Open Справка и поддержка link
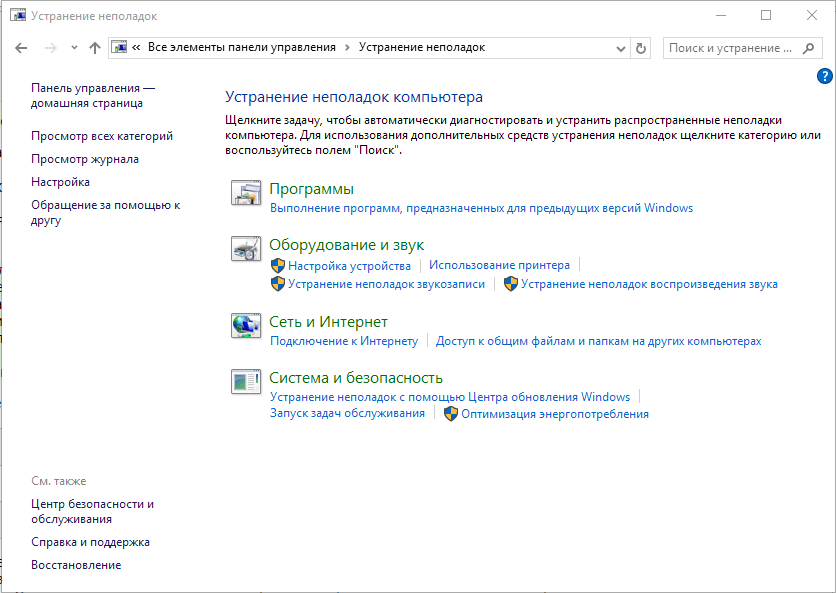The image size is (836, 593). click(x=90, y=542)
